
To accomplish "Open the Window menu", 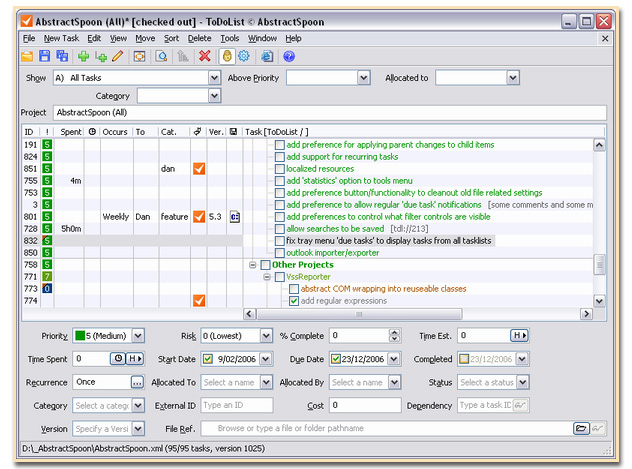I will pos(262,38).
